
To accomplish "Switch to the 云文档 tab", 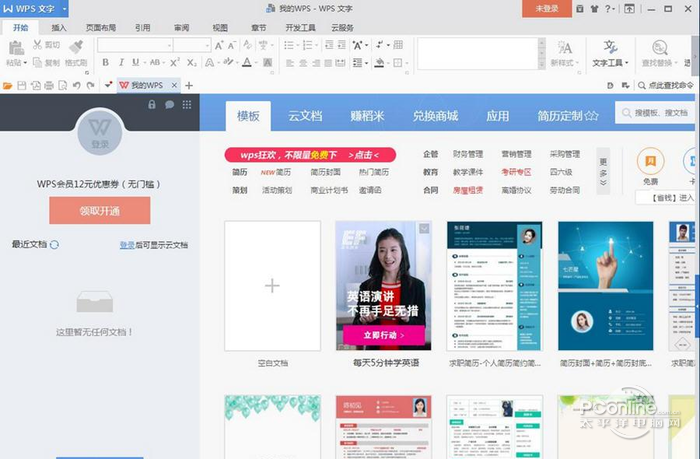I will pyautogui.click(x=305, y=116).
